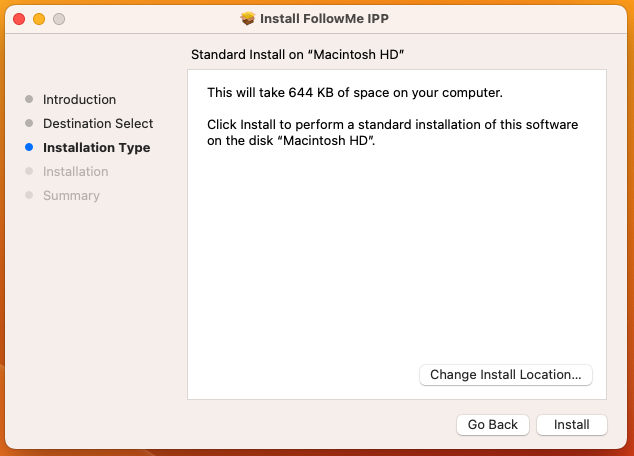This screenshot has width=634, height=456.
Task: Click the blue bullet beside Installation Type
Action: click(x=29, y=147)
